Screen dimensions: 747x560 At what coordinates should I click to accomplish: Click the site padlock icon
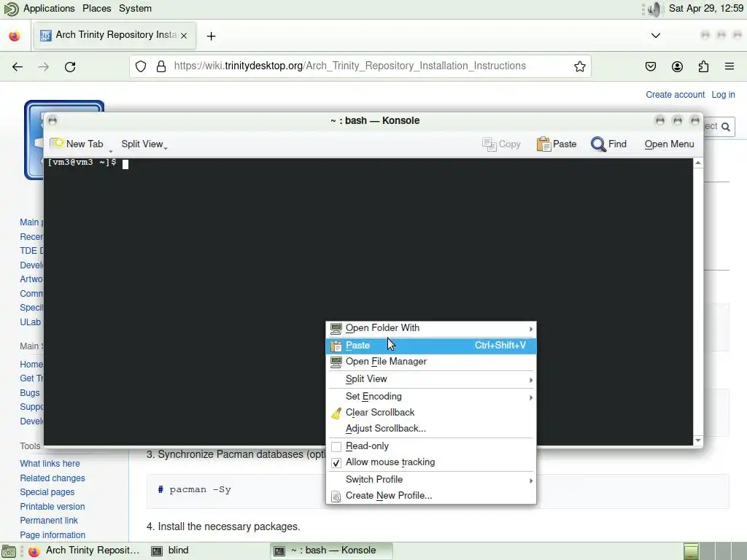tap(161, 66)
